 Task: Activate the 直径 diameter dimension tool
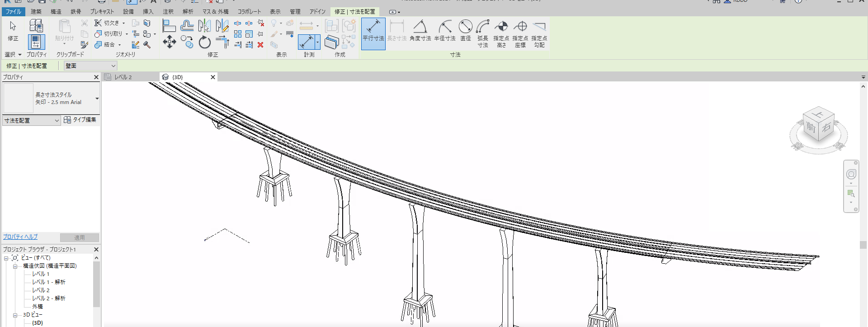click(466, 31)
